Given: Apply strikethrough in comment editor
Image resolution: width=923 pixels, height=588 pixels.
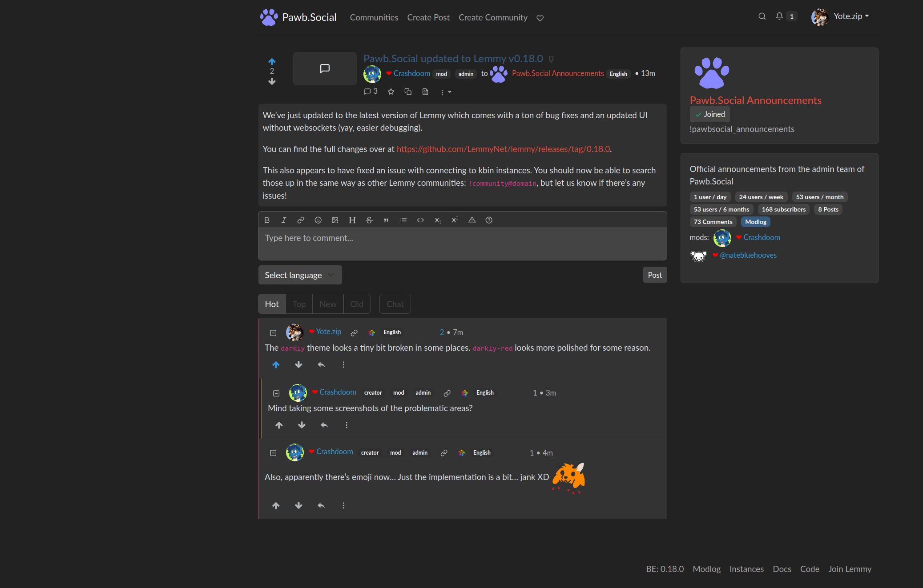Looking at the screenshot, I should click(369, 220).
